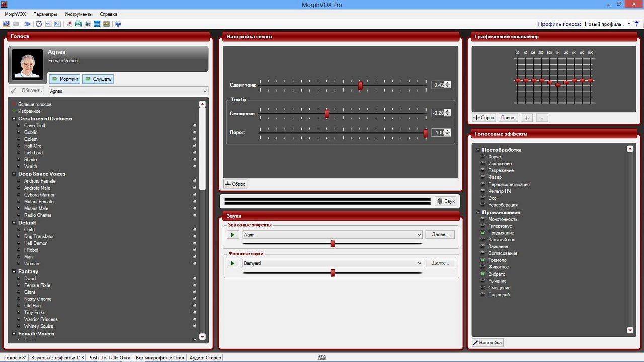The height and width of the screenshot is (362, 644).
Task: Play the Alarm sound effect
Action: tap(232, 235)
